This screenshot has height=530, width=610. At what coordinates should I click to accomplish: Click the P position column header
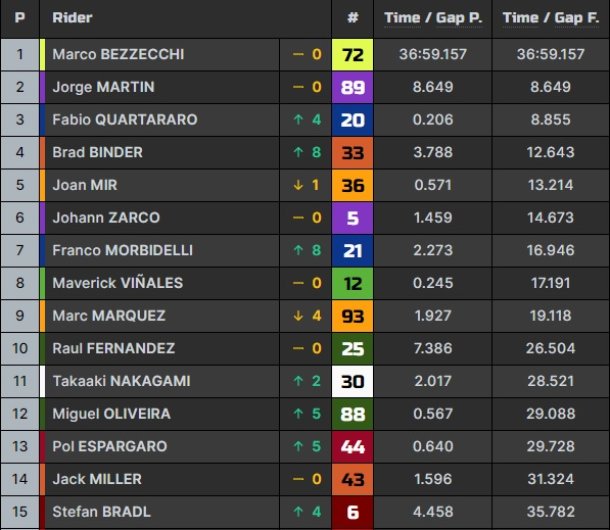20,18
